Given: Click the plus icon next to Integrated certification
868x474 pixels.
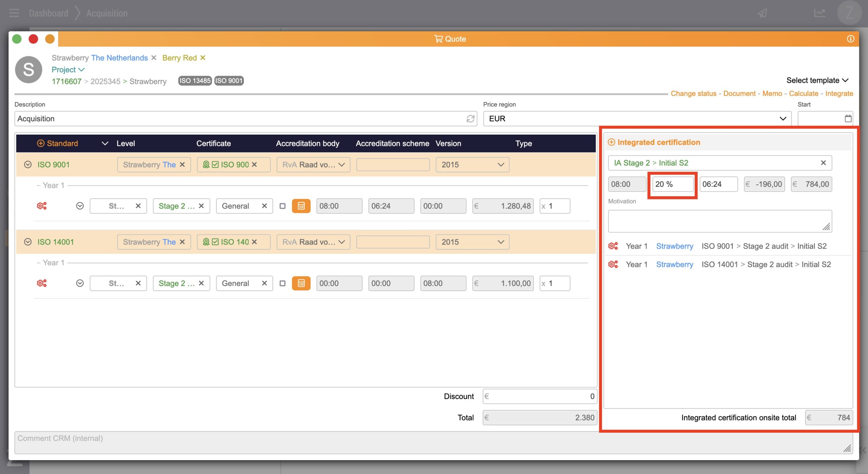Looking at the screenshot, I should tap(611, 142).
